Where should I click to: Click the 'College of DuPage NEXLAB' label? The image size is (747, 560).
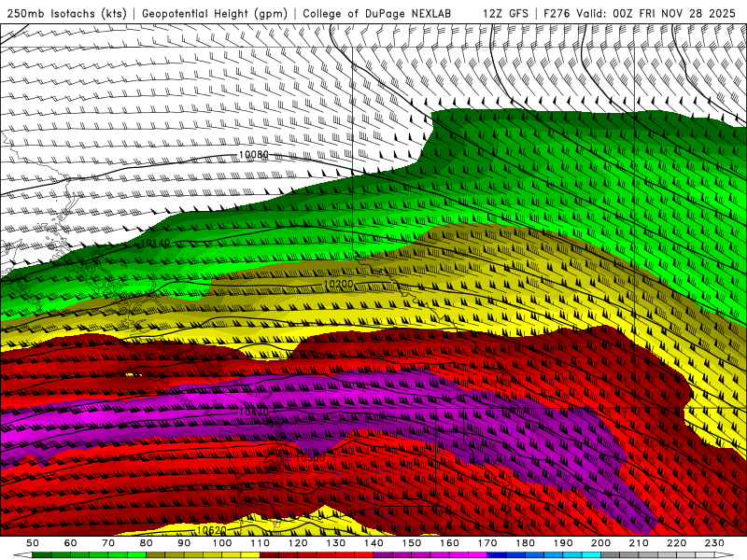376,13
